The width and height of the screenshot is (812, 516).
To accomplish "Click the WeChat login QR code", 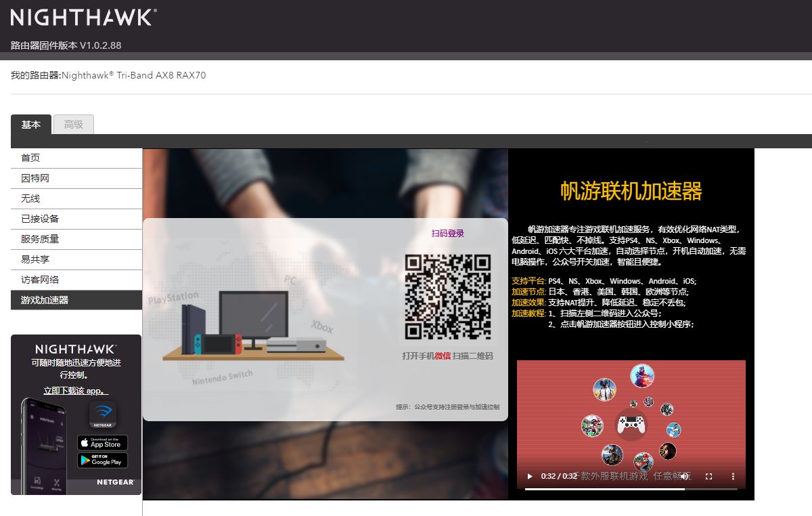I will pyautogui.click(x=448, y=297).
